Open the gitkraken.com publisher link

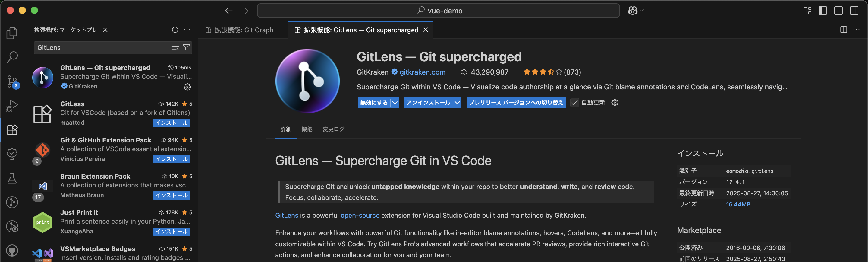[422, 72]
